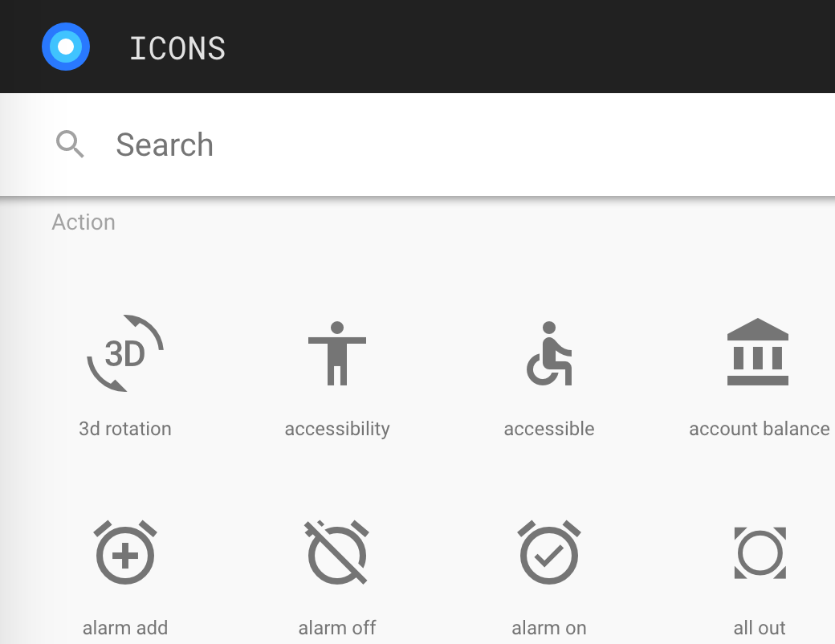Select the all out icon
The height and width of the screenshot is (644, 835).
(760, 553)
